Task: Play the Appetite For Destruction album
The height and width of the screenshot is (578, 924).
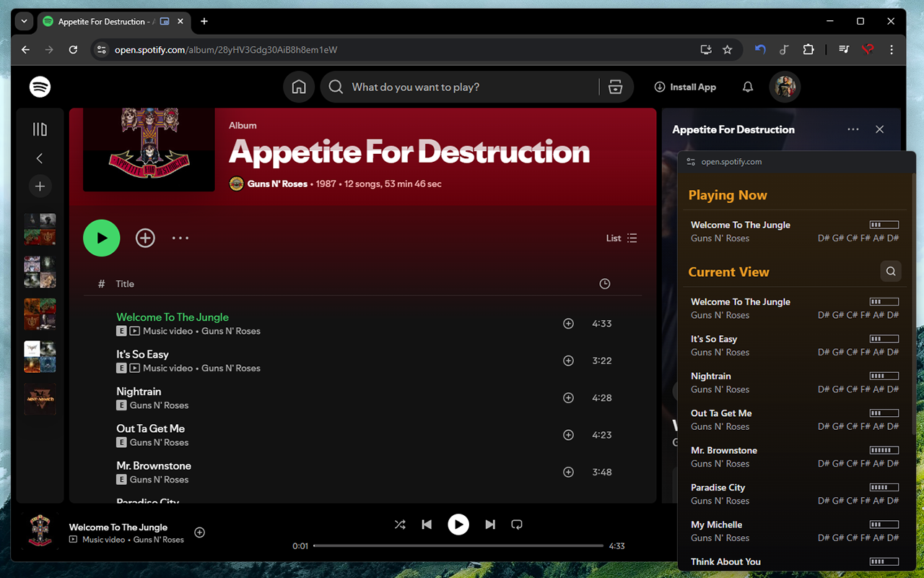Action: 102,238
